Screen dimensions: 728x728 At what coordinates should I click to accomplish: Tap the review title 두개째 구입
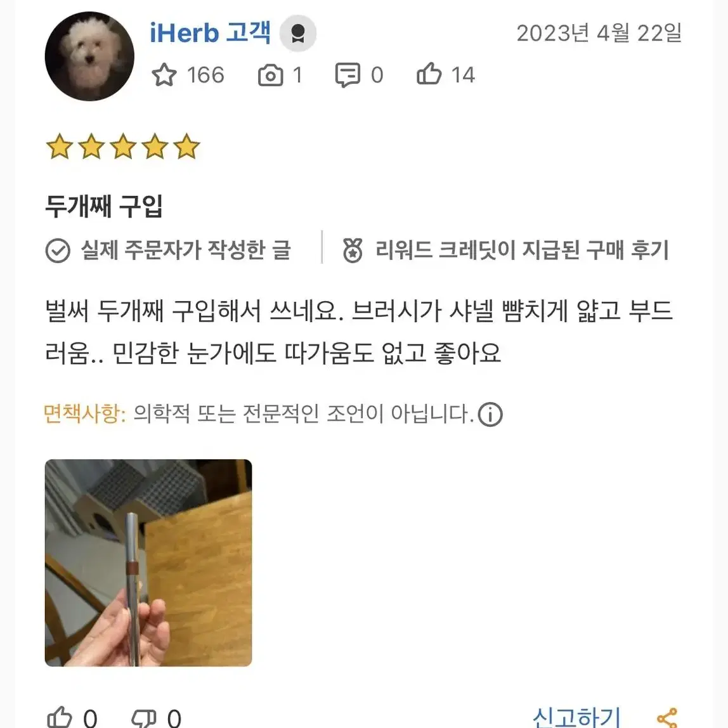pyautogui.click(x=104, y=205)
